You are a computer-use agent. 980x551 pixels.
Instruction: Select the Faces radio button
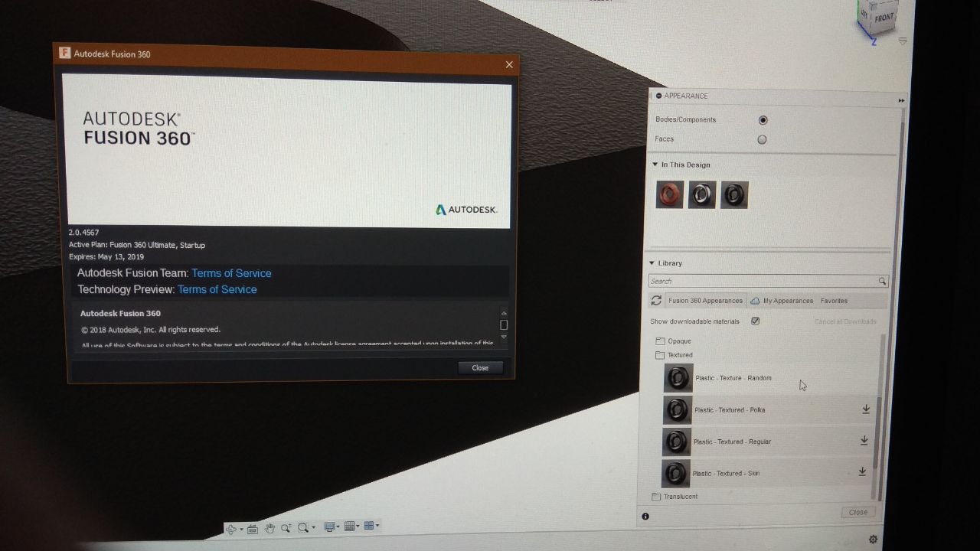[762, 139]
